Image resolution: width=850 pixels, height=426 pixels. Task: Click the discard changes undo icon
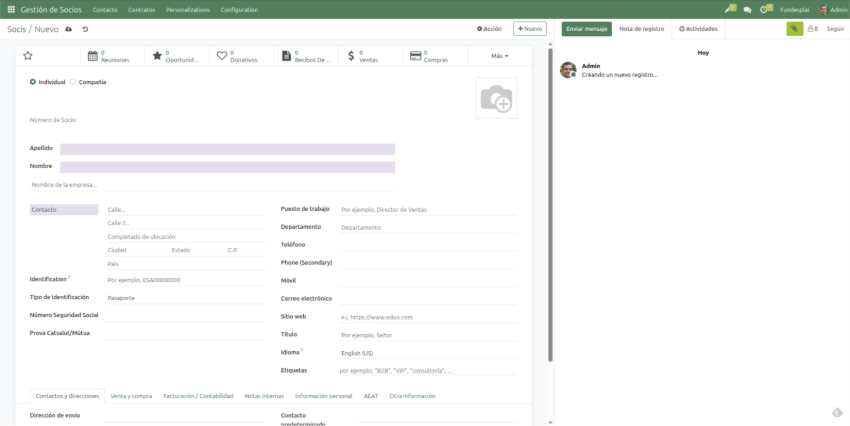coord(85,29)
